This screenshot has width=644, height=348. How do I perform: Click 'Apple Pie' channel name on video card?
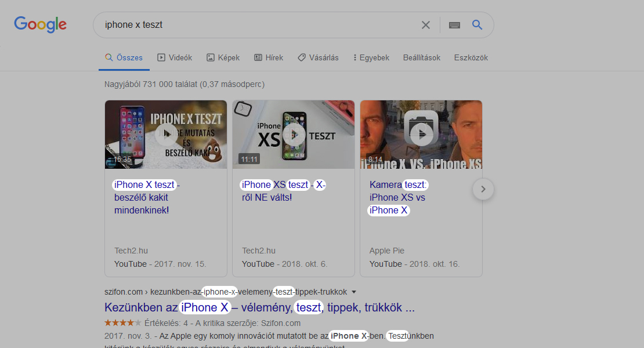tap(386, 251)
